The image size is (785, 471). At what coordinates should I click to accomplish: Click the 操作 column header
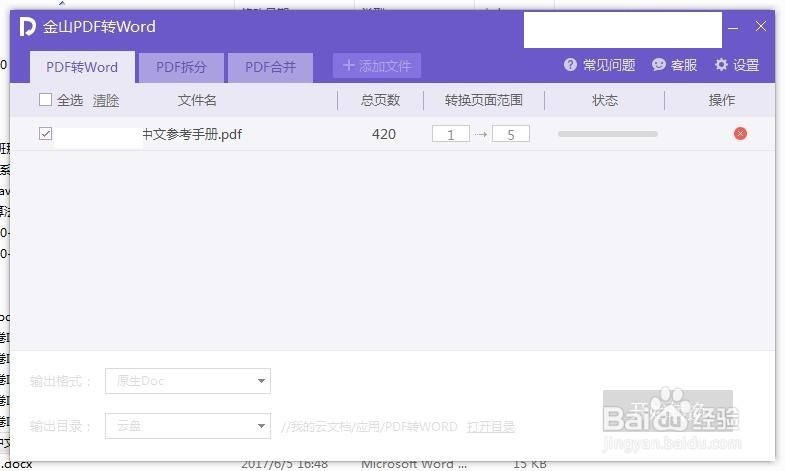coord(721,100)
